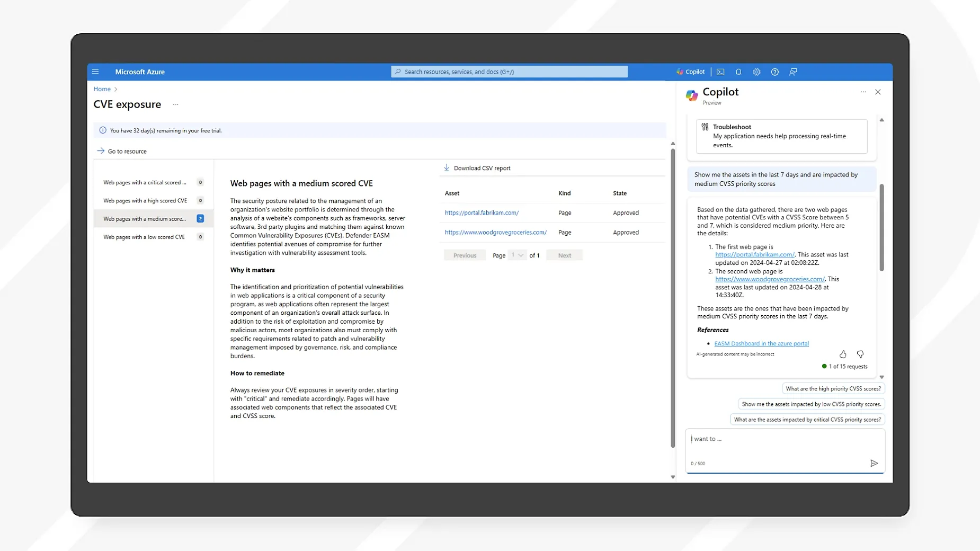Click the Previous page button
This screenshot has width=980, height=551.
click(x=465, y=255)
